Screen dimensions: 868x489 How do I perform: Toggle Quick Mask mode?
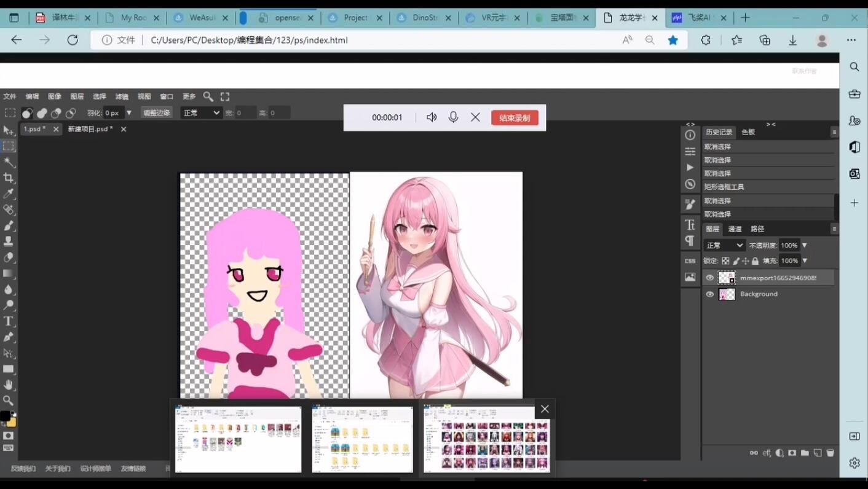pyautogui.click(x=9, y=436)
